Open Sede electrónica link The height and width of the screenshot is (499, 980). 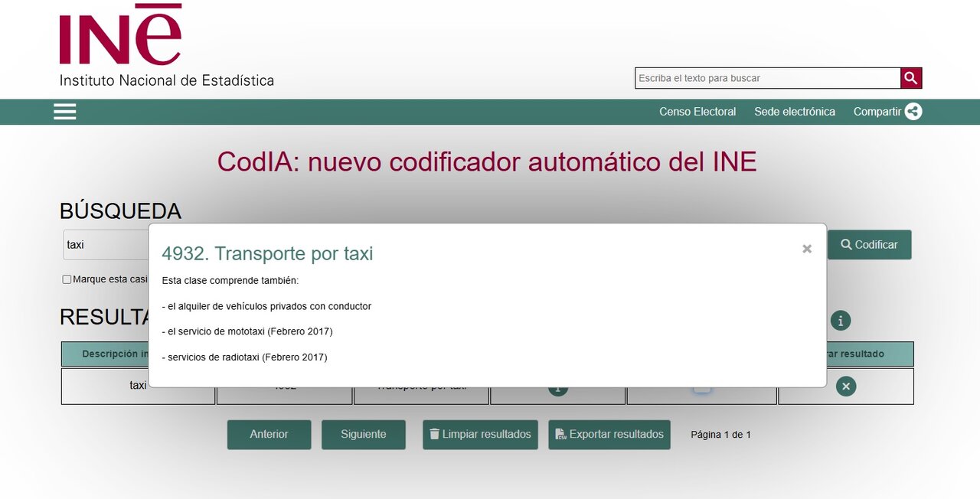pos(795,112)
